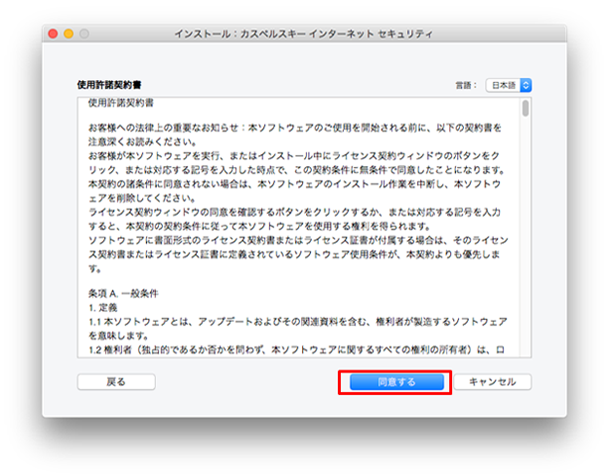This screenshot has height=474, width=604.
Task: Minimize the installer with the yellow button
Action: (69, 34)
